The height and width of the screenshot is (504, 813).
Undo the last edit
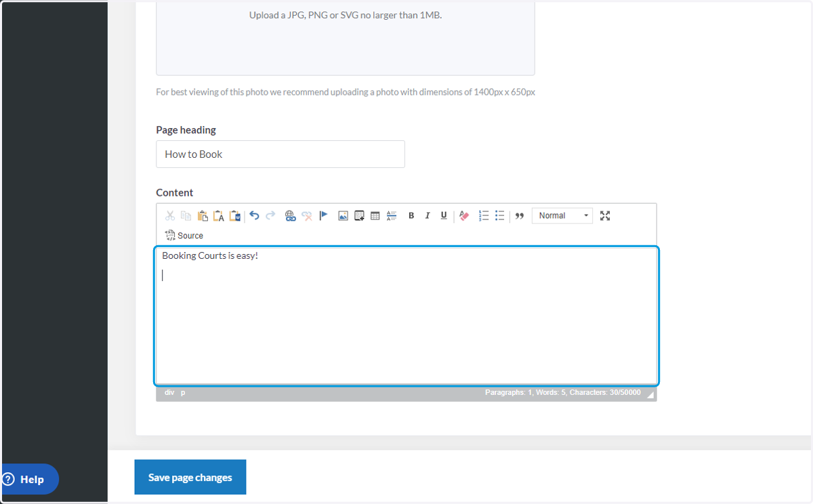[254, 215]
